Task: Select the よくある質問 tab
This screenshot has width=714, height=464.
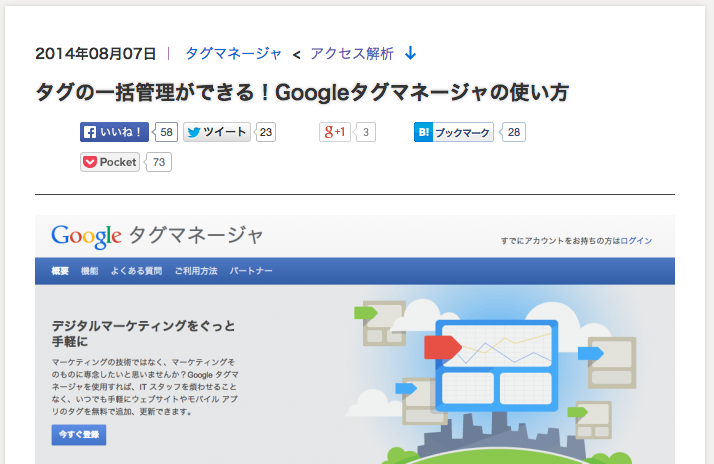Action: point(136,271)
